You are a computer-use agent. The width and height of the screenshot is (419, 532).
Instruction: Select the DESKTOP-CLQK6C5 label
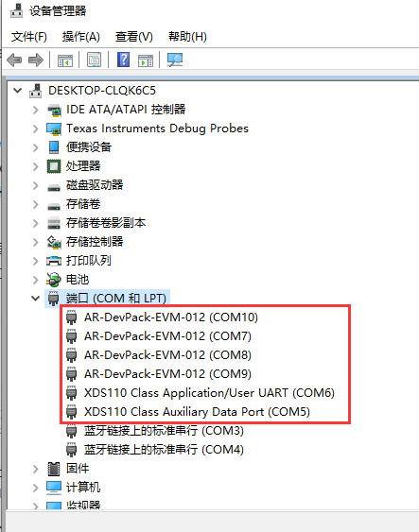click(x=102, y=91)
